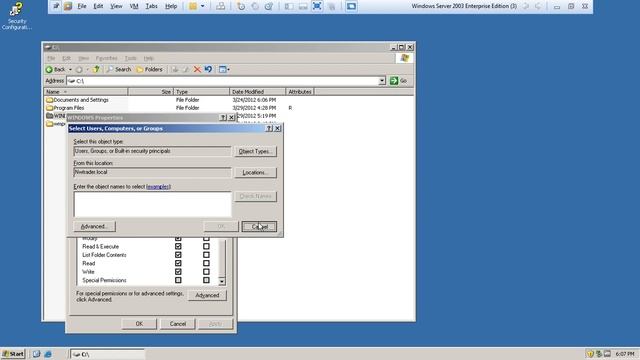Click the Up folder icon in Explorer

[96, 69]
